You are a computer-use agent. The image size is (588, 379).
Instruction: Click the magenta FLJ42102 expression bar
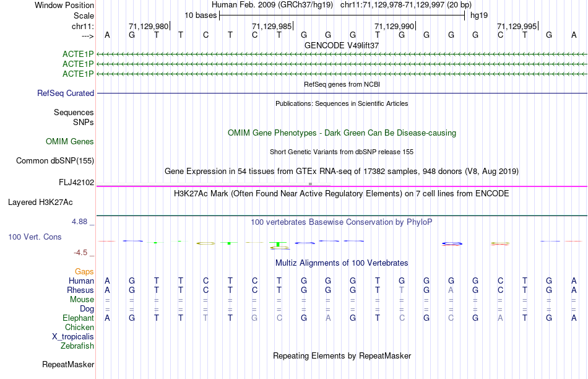point(342,186)
